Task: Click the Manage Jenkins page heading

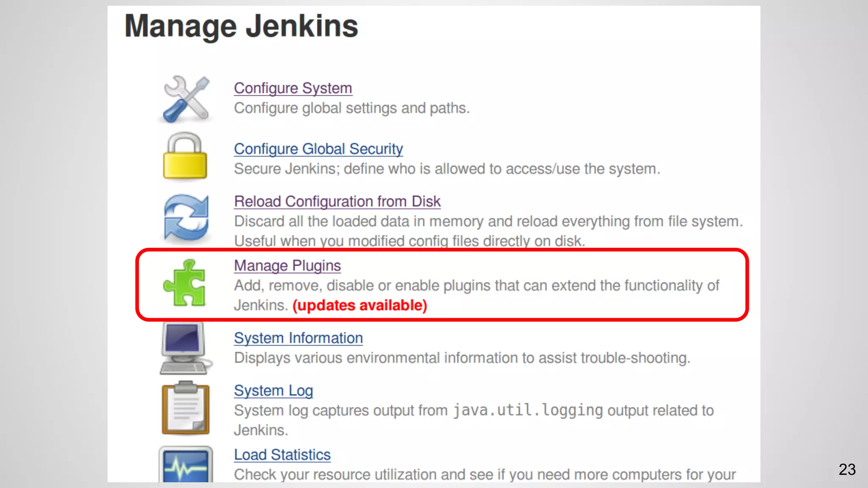Action: tap(241, 26)
